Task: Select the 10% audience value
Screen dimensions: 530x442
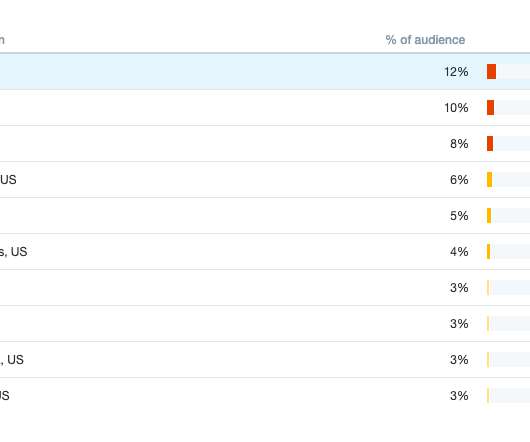Action: pos(456,108)
